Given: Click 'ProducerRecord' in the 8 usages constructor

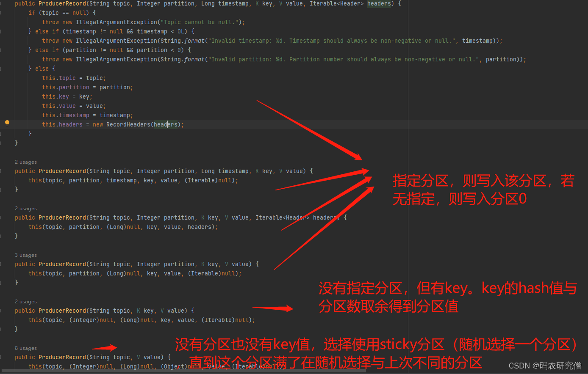Looking at the screenshot, I should (x=62, y=357).
